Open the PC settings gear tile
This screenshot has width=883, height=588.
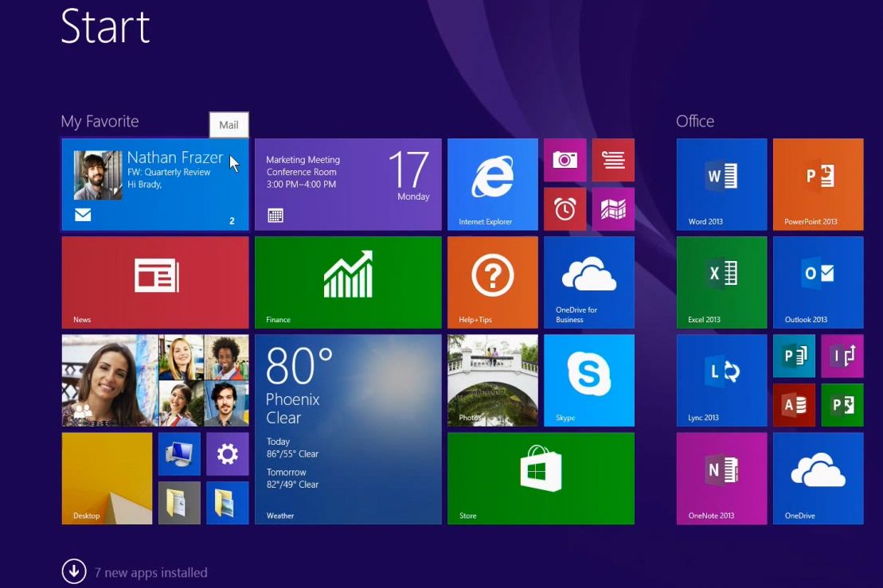point(228,454)
